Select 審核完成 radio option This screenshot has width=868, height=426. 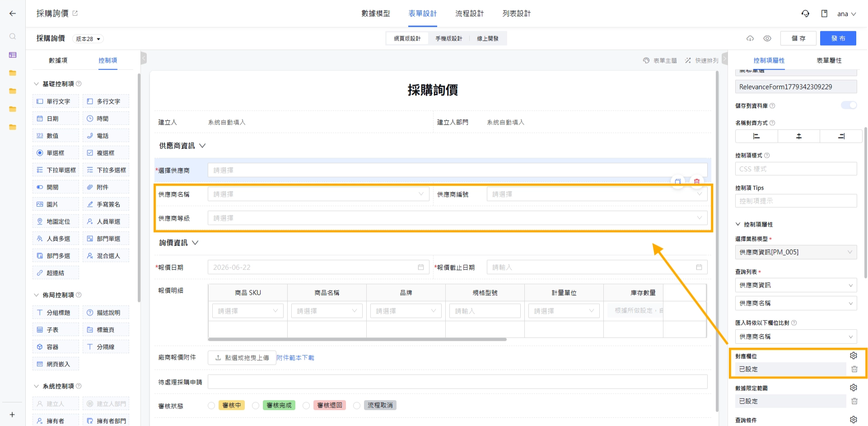pos(256,405)
